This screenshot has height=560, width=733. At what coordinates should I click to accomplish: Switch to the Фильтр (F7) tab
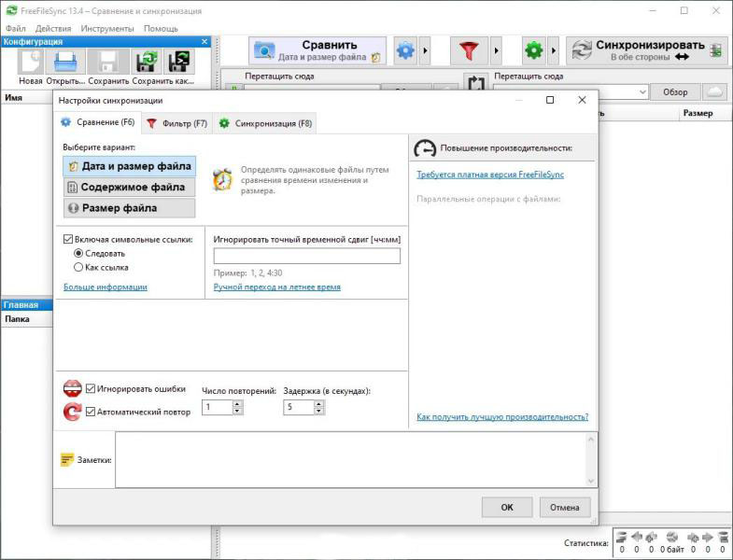[x=177, y=123]
